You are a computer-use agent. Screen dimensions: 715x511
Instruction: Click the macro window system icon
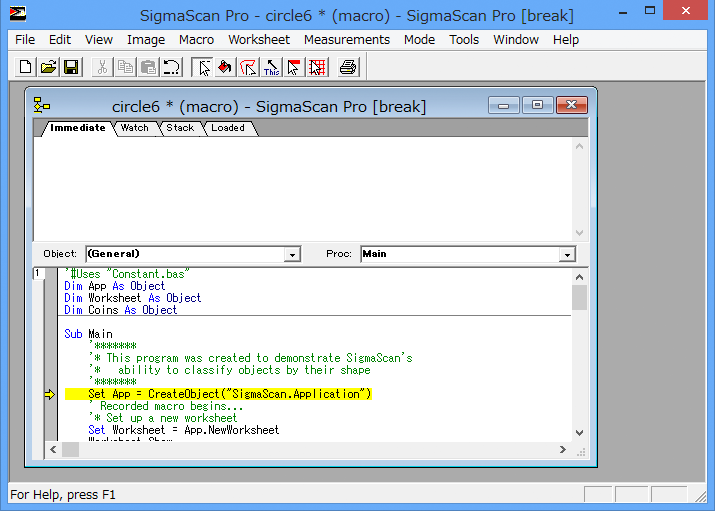point(42,105)
